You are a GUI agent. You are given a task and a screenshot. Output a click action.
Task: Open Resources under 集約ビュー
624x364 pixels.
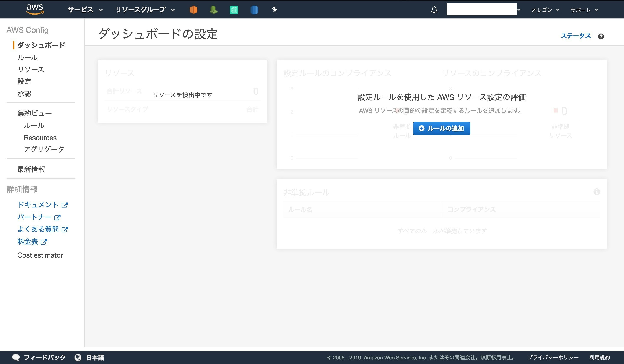pos(40,138)
